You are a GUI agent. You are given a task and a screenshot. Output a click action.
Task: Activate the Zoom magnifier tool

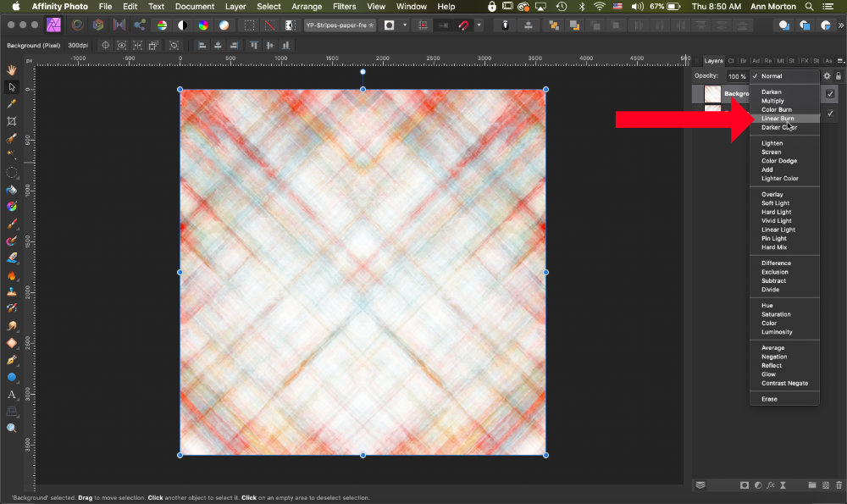pos(12,429)
